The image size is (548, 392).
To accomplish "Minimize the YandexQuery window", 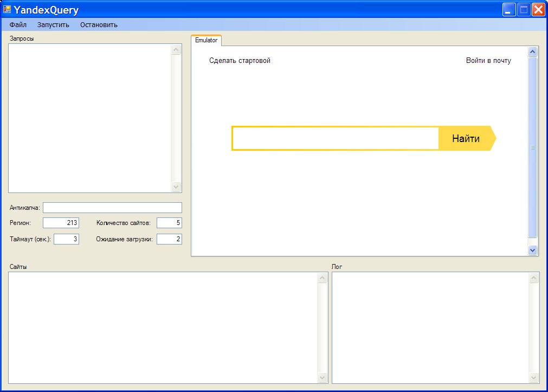I will (509, 10).
